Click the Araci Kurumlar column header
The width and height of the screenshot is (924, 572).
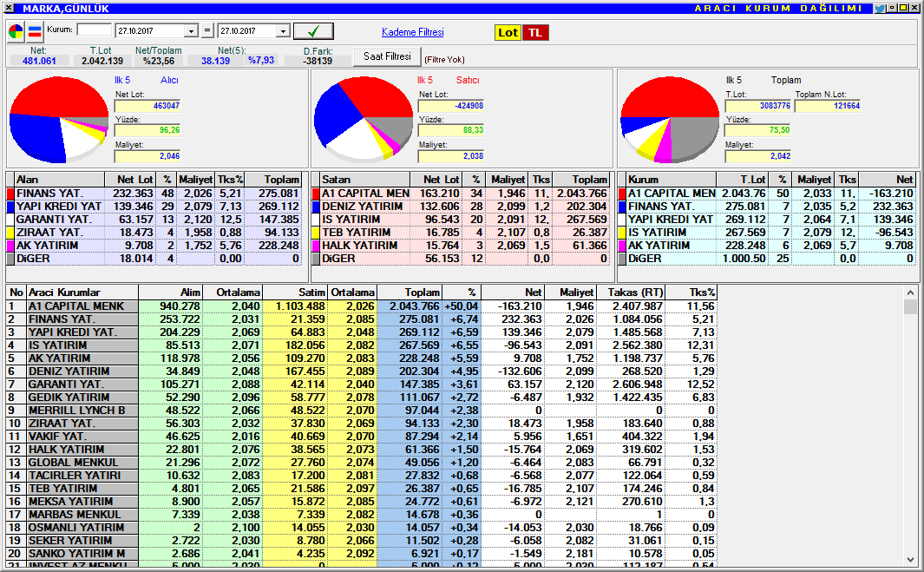(x=83, y=293)
